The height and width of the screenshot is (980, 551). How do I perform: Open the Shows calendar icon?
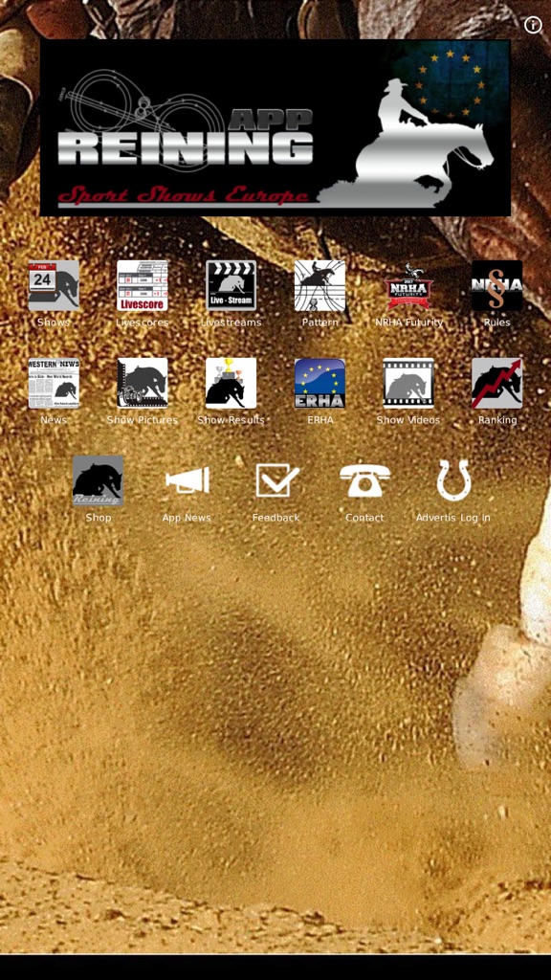tap(54, 285)
